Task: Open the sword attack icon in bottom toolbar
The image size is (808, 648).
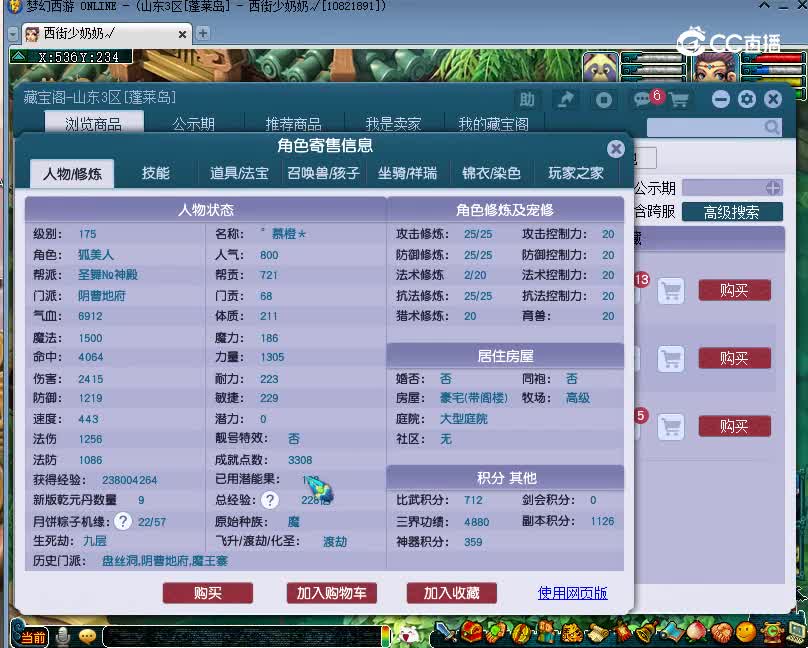Action: pos(445,632)
